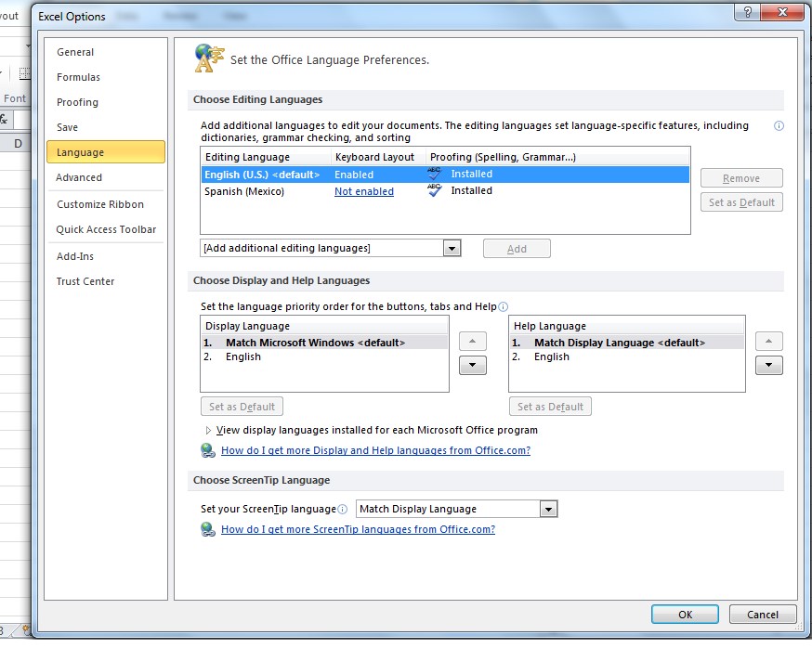
Task: Click the proofing checkmark icon in English row
Action: coord(435,174)
